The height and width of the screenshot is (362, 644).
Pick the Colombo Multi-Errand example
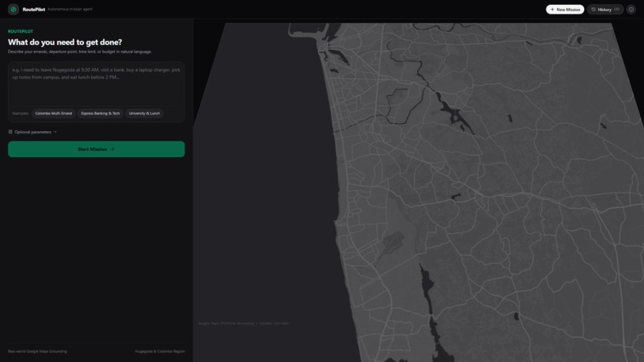54,113
